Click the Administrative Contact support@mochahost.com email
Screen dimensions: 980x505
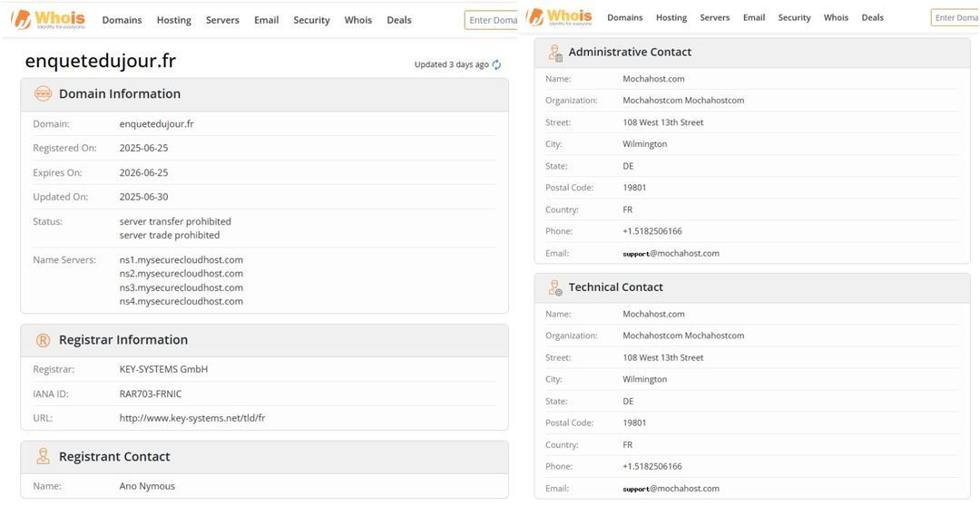pos(671,254)
